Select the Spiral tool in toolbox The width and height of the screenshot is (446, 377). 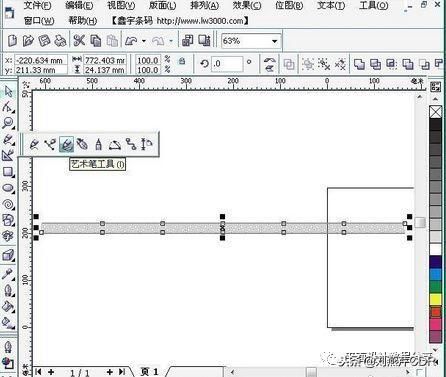pos(8,204)
